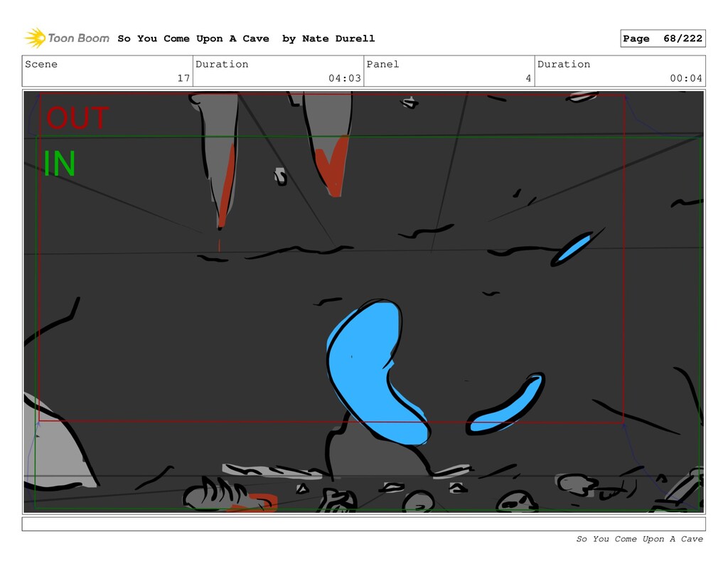Click the panel duration value '00:04'
The width and height of the screenshot is (728, 564).
686,78
